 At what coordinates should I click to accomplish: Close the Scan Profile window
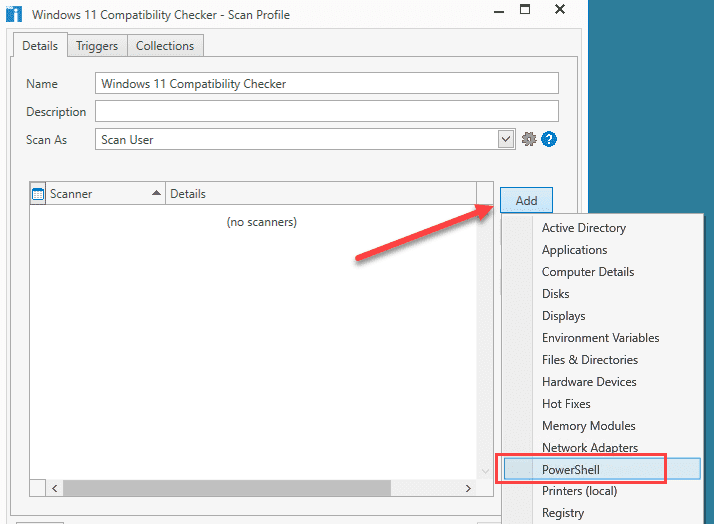pos(560,10)
